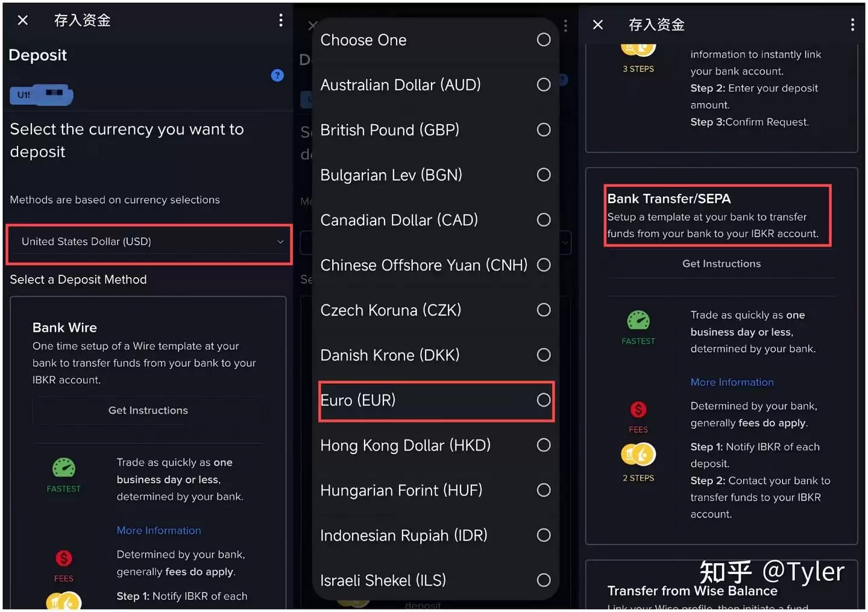Open the United States Dollar currency dropdown
The image size is (868, 612).
coord(148,242)
